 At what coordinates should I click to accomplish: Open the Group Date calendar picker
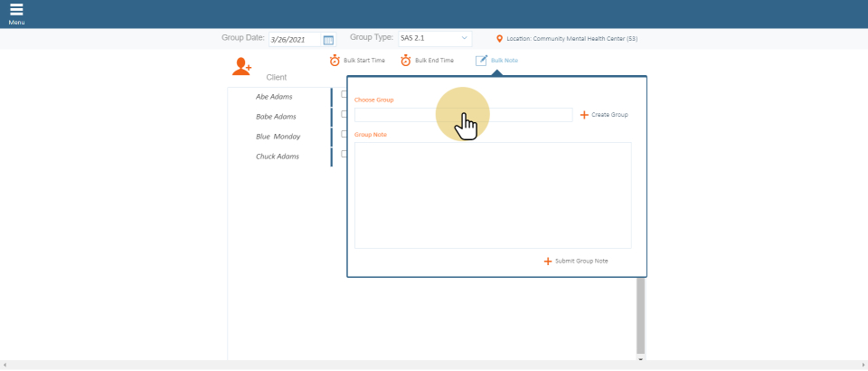(x=328, y=40)
